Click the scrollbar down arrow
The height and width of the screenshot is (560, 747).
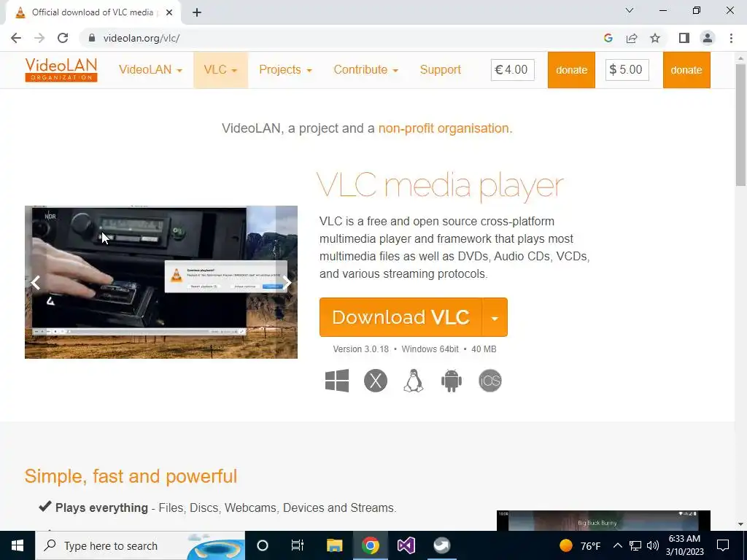pos(741,525)
